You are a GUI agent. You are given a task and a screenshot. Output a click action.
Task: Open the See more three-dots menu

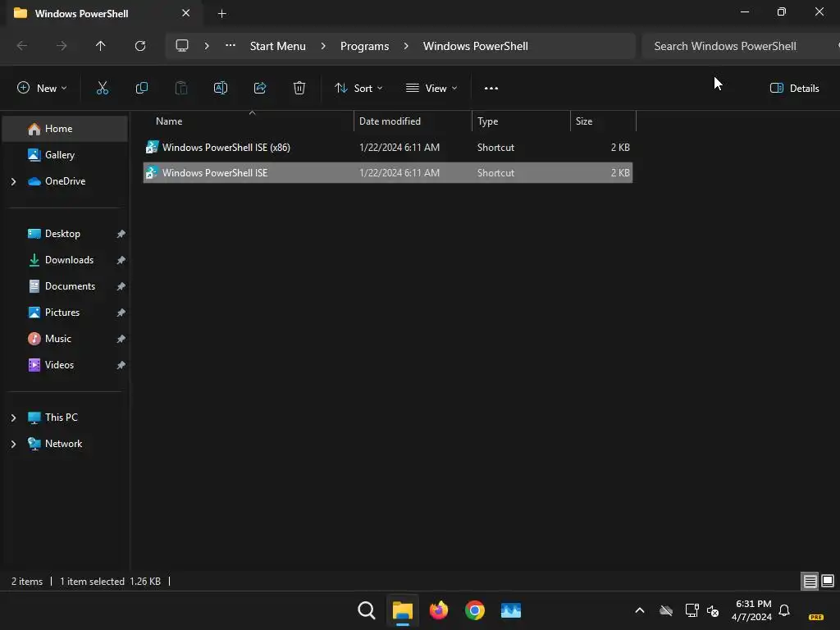click(x=491, y=89)
